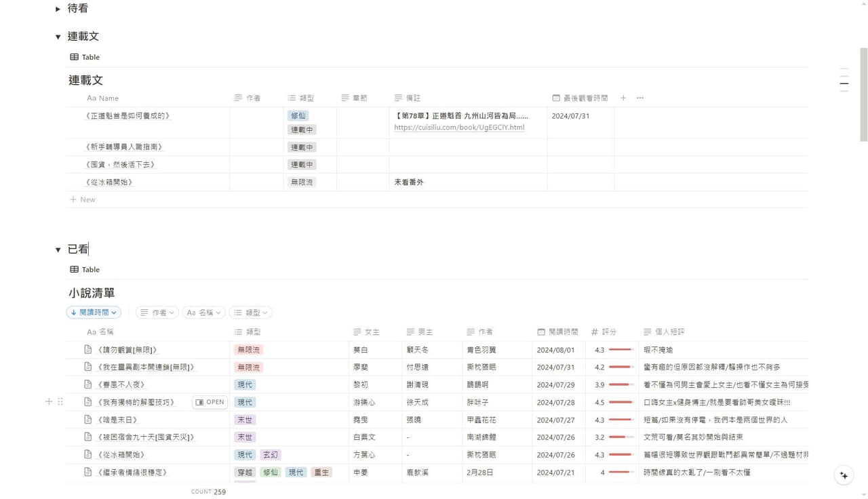Click the page icon beside 《請勿觀賞[無限]》
The width and height of the screenshot is (868, 499).
pos(87,350)
